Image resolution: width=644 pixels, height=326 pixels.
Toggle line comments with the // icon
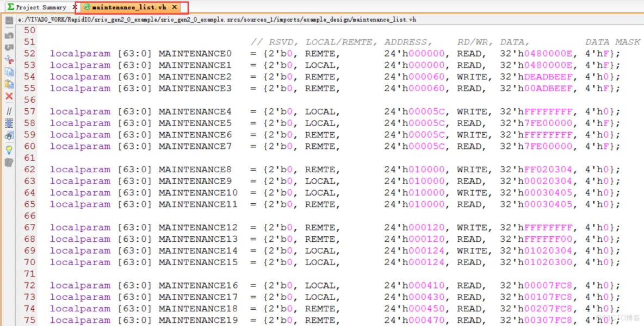coord(9,111)
